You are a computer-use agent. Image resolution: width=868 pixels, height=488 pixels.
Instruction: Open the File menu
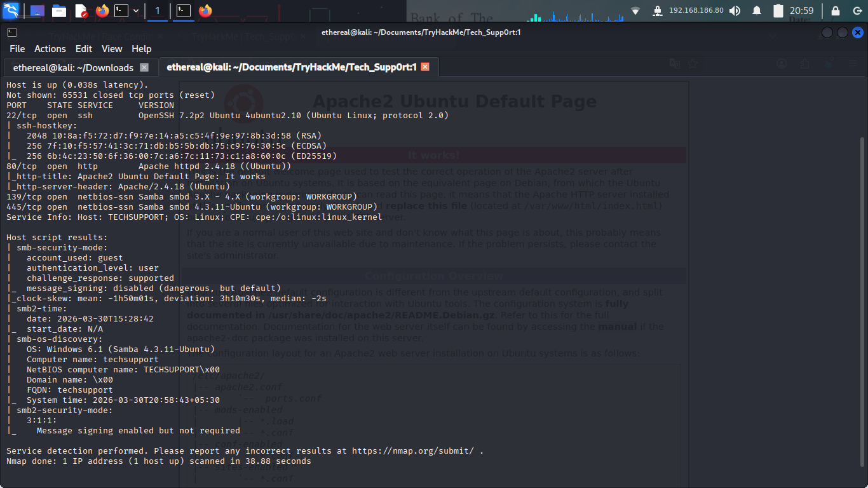coord(17,49)
